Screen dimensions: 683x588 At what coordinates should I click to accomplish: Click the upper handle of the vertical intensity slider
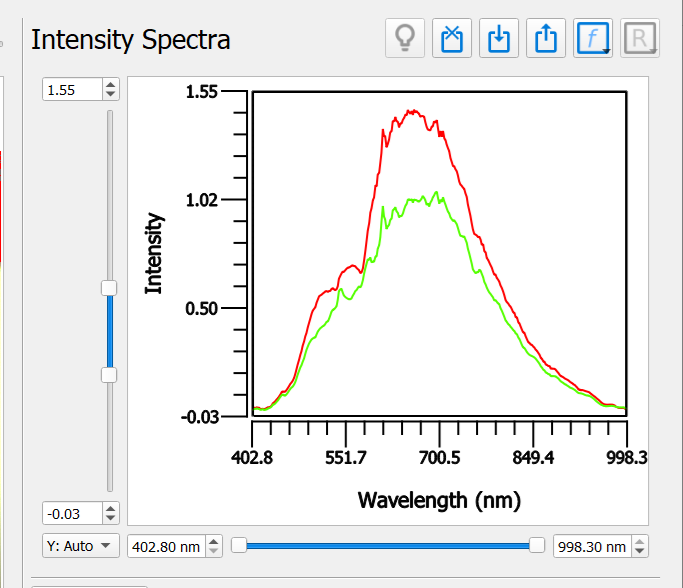109,288
